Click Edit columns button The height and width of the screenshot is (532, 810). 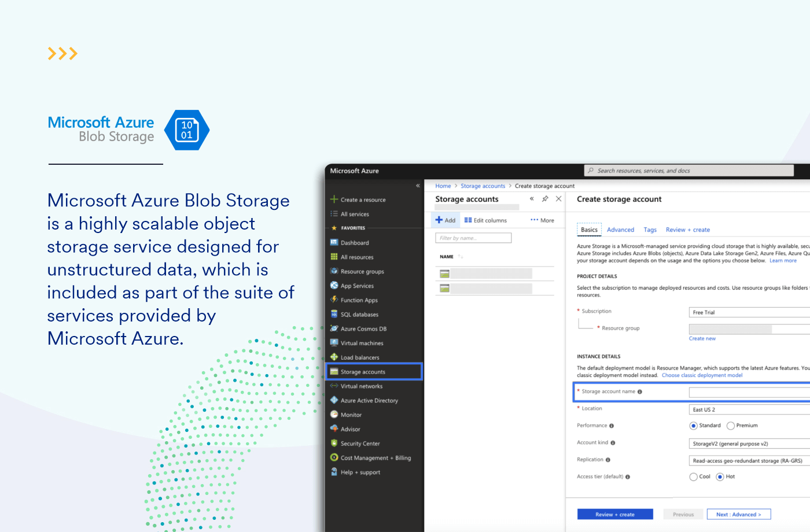pyautogui.click(x=485, y=220)
